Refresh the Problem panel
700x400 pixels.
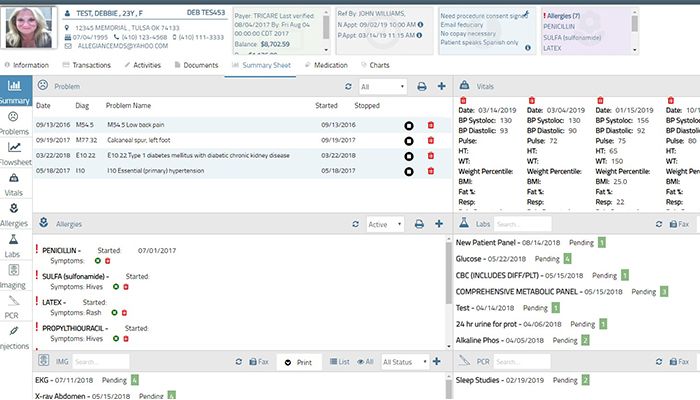click(x=348, y=87)
